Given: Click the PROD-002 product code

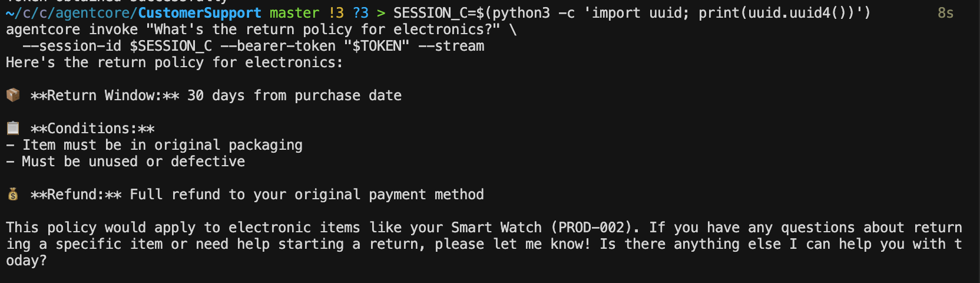Looking at the screenshot, I should pos(595,228).
